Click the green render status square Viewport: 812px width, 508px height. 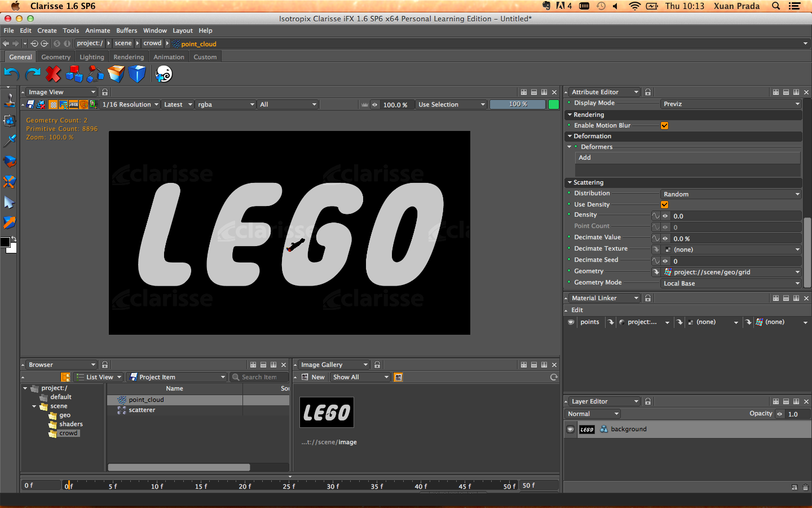pyautogui.click(x=554, y=104)
